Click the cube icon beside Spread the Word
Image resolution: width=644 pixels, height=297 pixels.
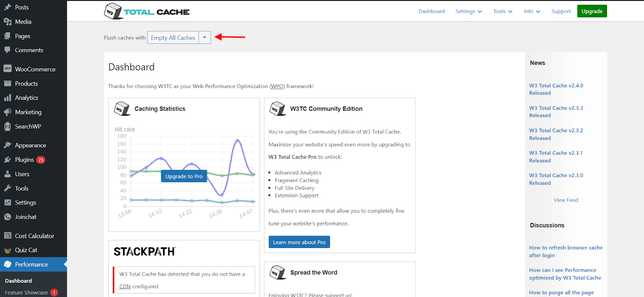pos(278,272)
